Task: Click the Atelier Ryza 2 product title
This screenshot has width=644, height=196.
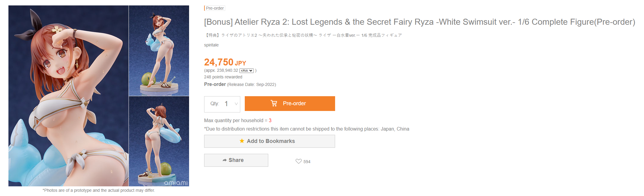Action: 419,22
